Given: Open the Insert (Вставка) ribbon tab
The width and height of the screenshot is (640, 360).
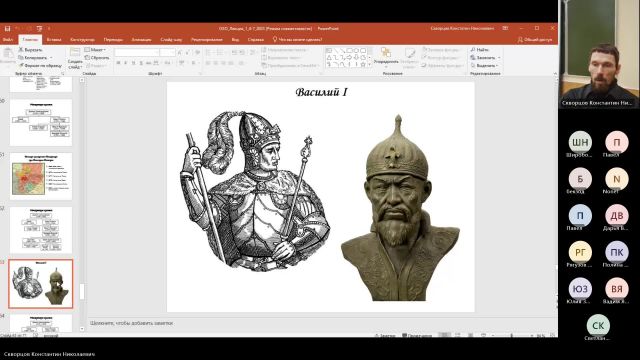Looking at the screenshot, I should pyautogui.click(x=54, y=40).
